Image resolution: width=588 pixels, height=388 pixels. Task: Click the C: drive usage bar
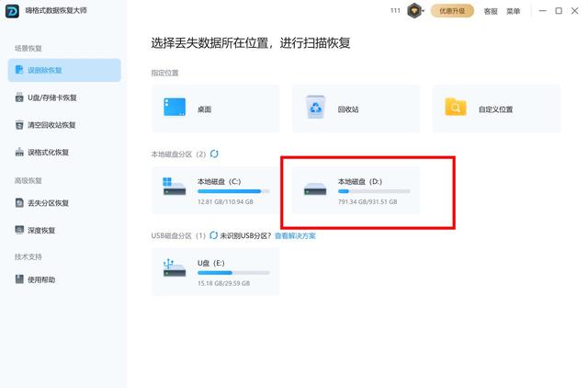coord(233,191)
